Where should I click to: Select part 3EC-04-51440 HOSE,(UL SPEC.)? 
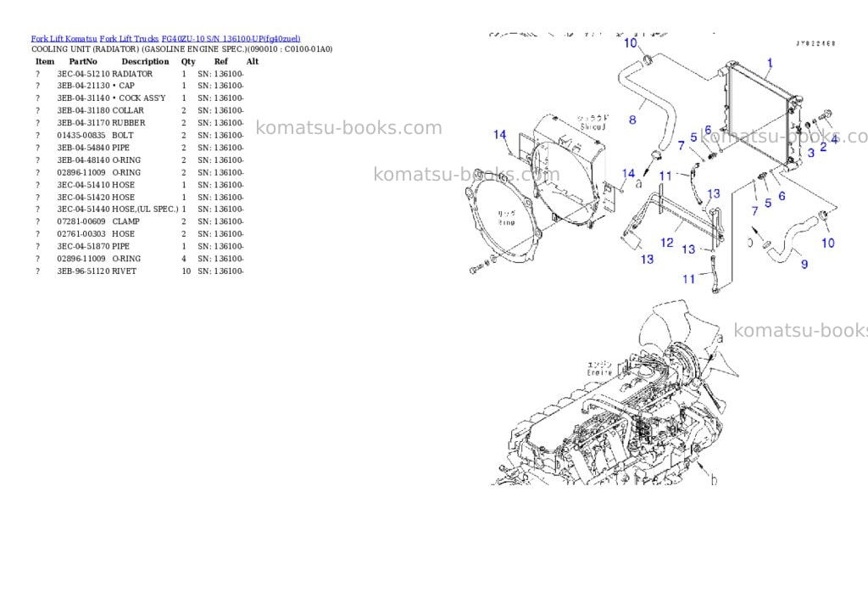[118, 210]
